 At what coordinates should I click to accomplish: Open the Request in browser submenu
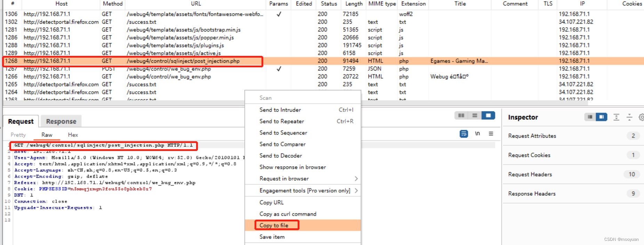click(x=303, y=178)
